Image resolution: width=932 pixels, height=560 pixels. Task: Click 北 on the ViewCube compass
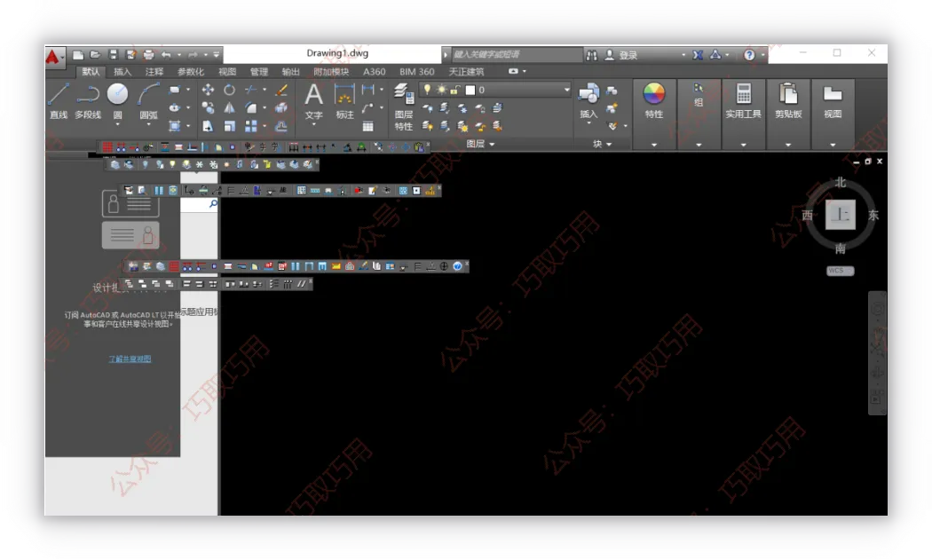840,182
